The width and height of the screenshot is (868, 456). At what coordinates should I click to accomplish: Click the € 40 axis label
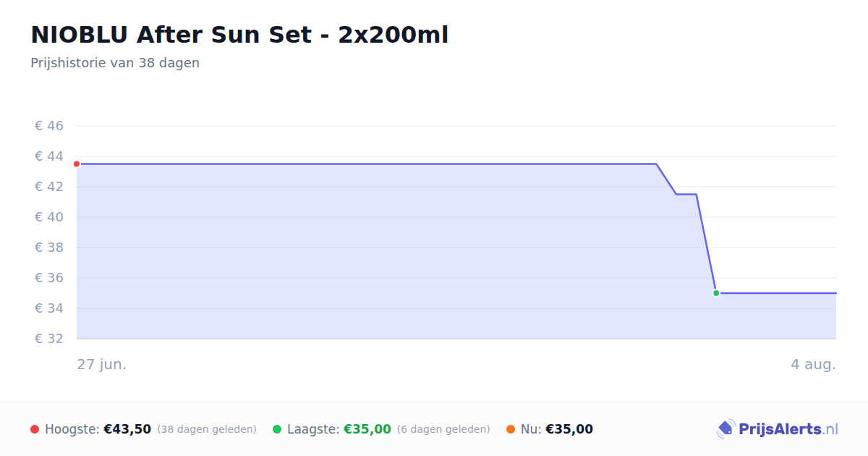49,217
